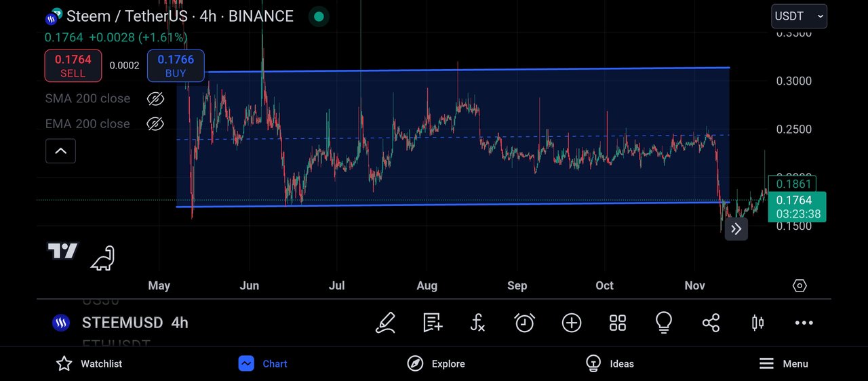This screenshot has width=868, height=381.
Task: Select the drawing pen tool
Action: click(385, 323)
